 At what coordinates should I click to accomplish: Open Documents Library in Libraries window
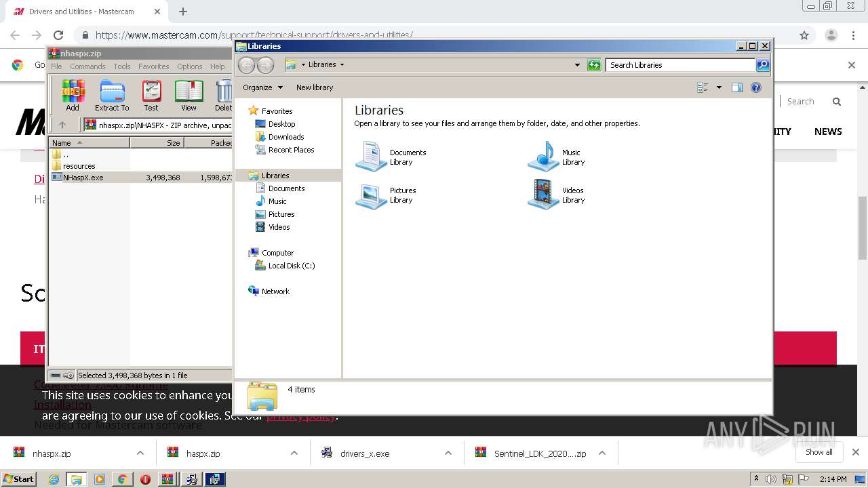point(391,157)
